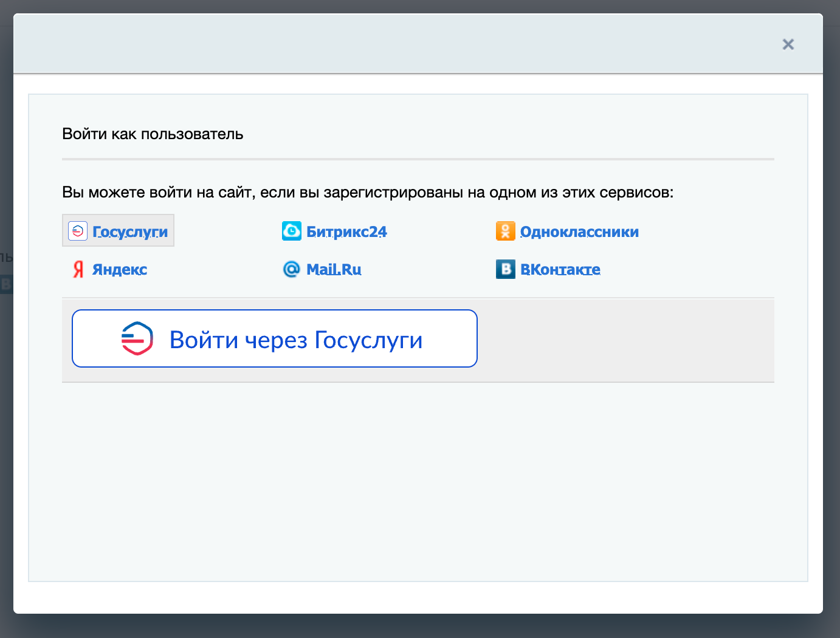Choose the Битрикс24 login link

click(x=346, y=232)
